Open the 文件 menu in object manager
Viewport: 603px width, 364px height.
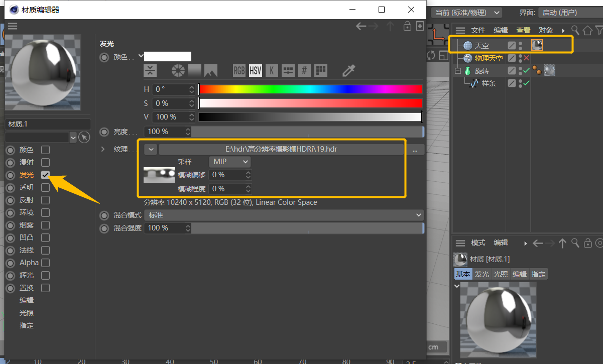pyautogui.click(x=478, y=31)
